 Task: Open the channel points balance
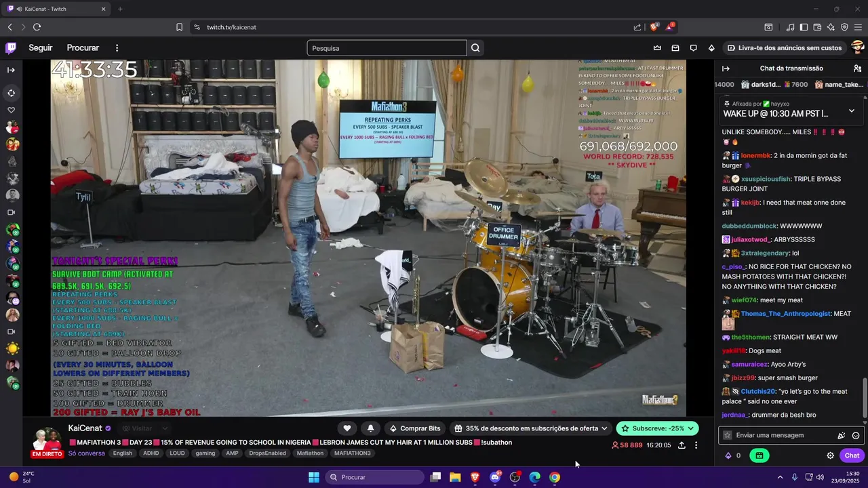click(733, 455)
